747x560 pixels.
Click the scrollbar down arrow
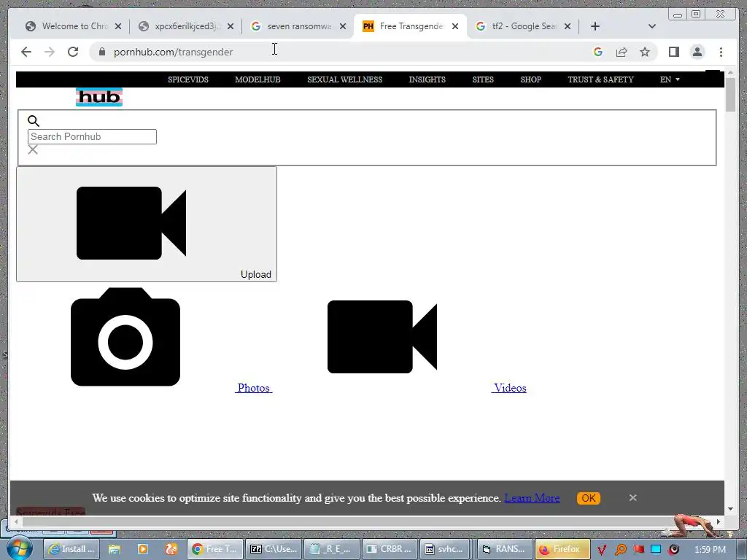731,509
